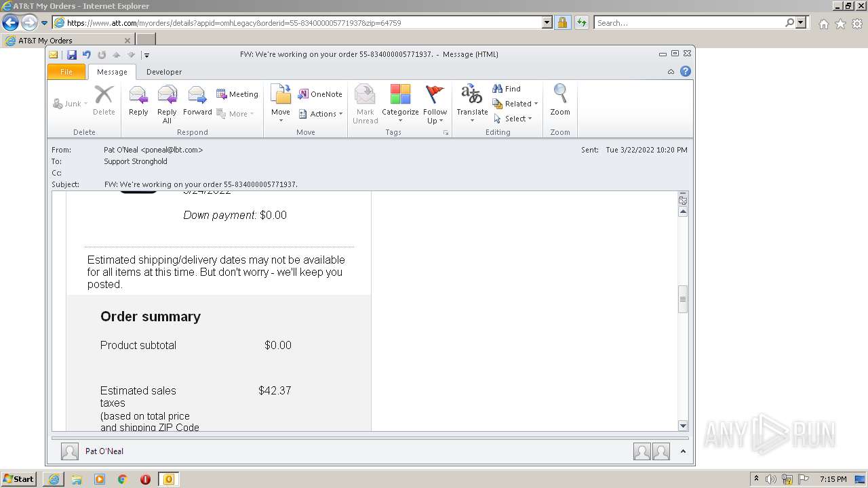Mark the message as Unread
The height and width of the screenshot is (488, 868).
pos(365,104)
